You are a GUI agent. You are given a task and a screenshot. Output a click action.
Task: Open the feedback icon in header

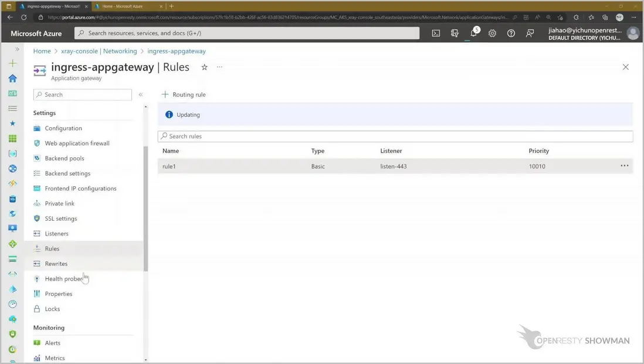530,33
